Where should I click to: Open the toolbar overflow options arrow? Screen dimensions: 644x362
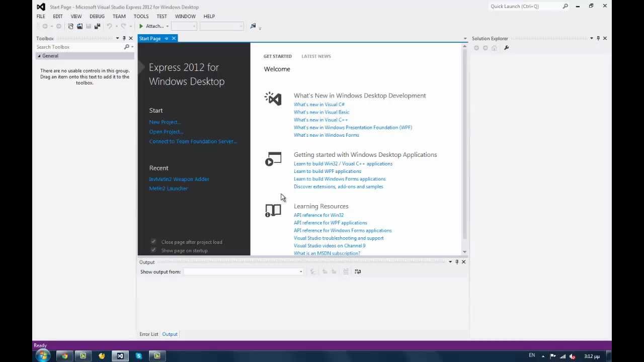tap(260, 28)
